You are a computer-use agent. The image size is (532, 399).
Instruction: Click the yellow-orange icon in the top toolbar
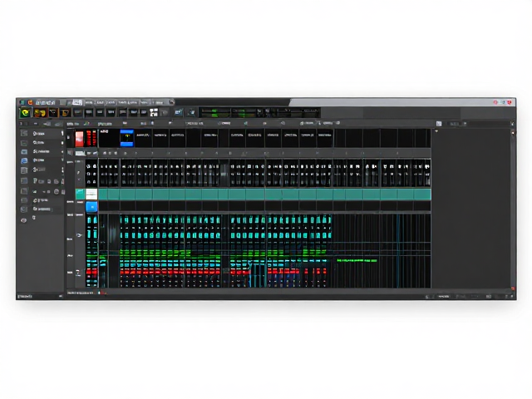tap(40, 113)
